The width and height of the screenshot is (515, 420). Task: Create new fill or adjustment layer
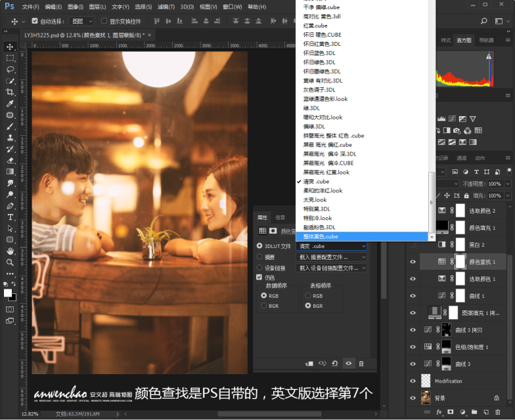pos(462,412)
